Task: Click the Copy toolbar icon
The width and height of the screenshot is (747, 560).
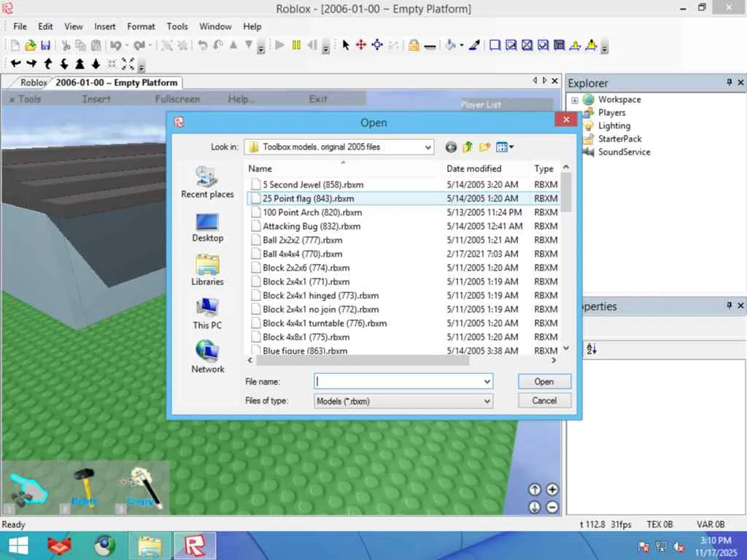Action: click(x=81, y=45)
